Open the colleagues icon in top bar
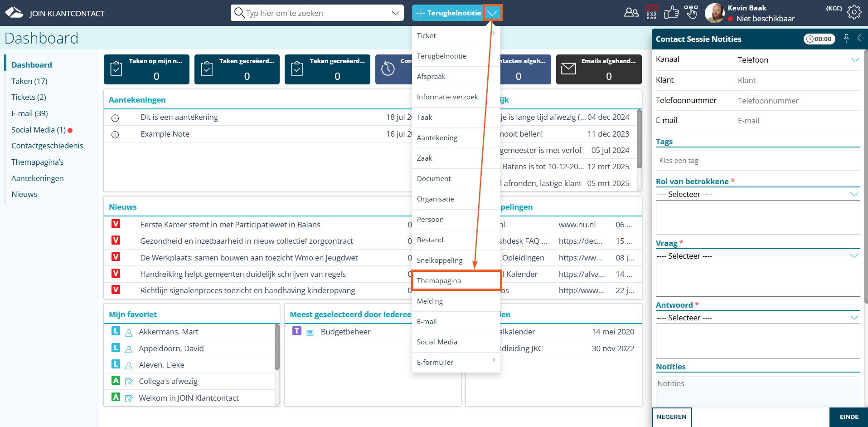Image resolution: width=868 pixels, height=427 pixels. pos(631,12)
